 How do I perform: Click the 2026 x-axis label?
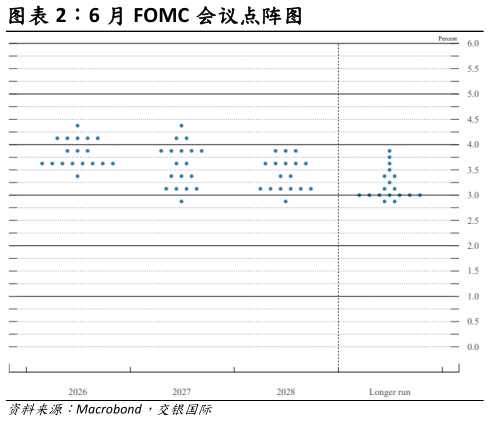point(78,392)
